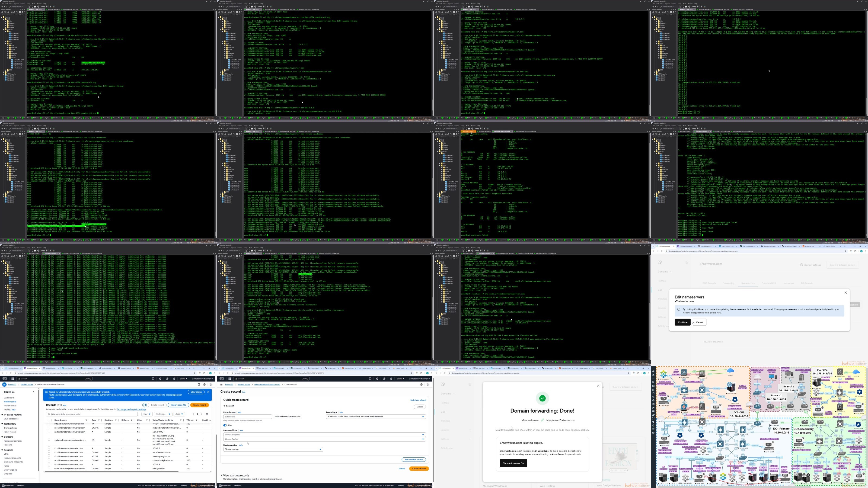
Task: Dismiss the record successfully created banner
Action: (x=208, y=392)
